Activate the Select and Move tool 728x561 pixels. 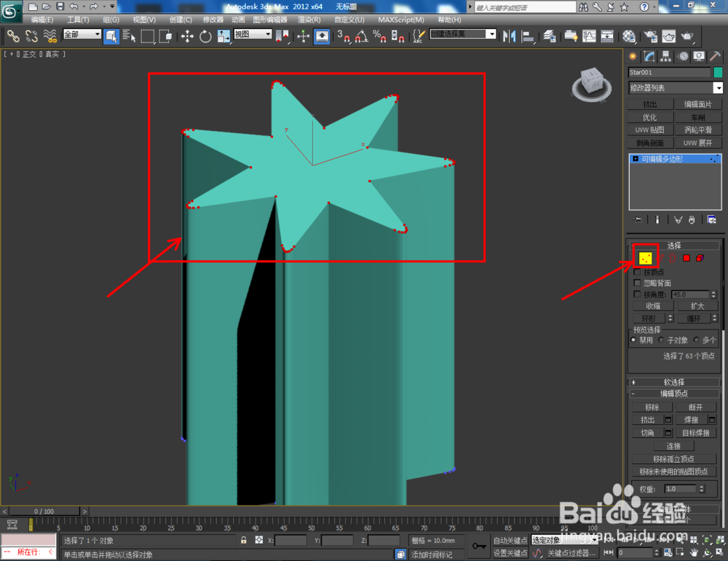pyautogui.click(x=187, y=36)
